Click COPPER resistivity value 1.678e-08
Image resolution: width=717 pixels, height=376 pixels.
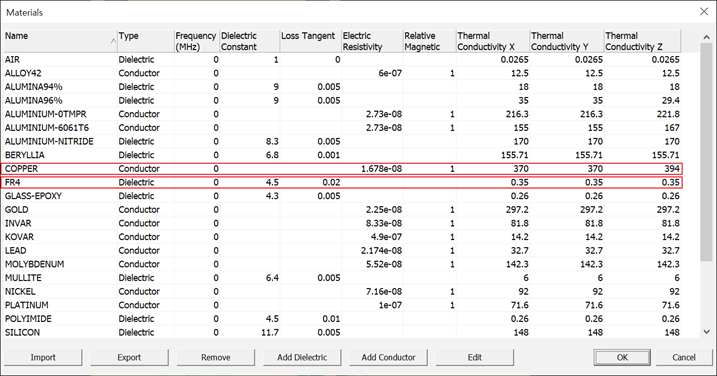tap(381, 169)
